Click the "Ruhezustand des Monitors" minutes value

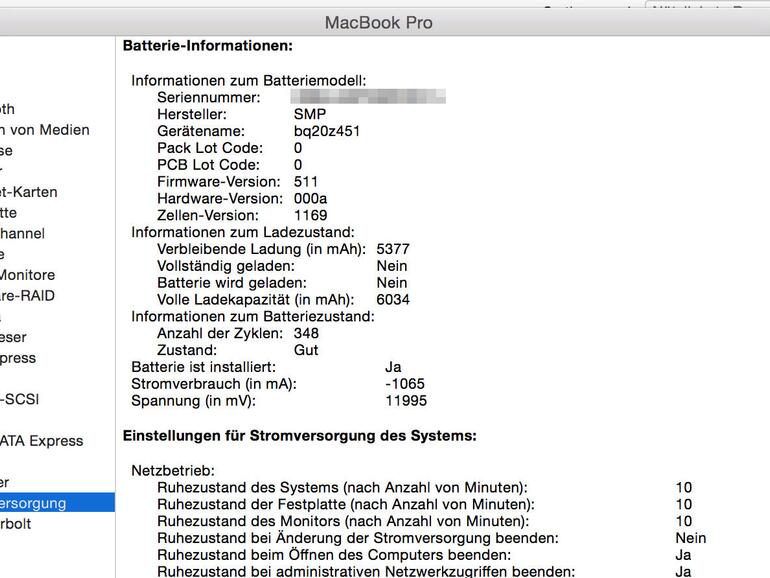tap(684, 521)
